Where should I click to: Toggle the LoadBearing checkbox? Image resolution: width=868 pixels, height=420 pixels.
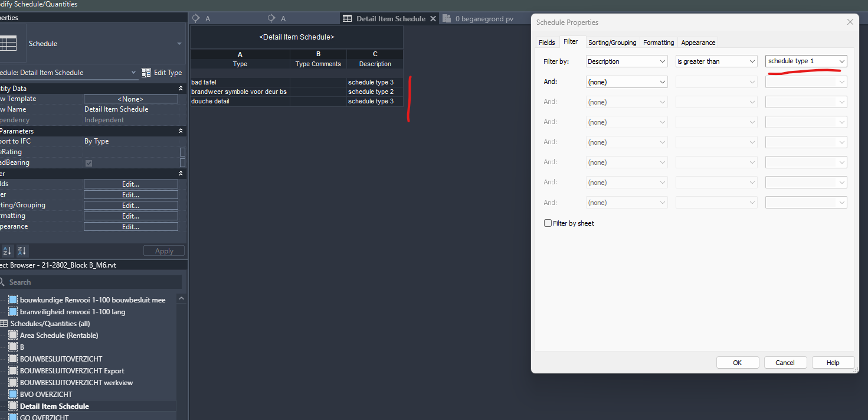coord(89,162)
